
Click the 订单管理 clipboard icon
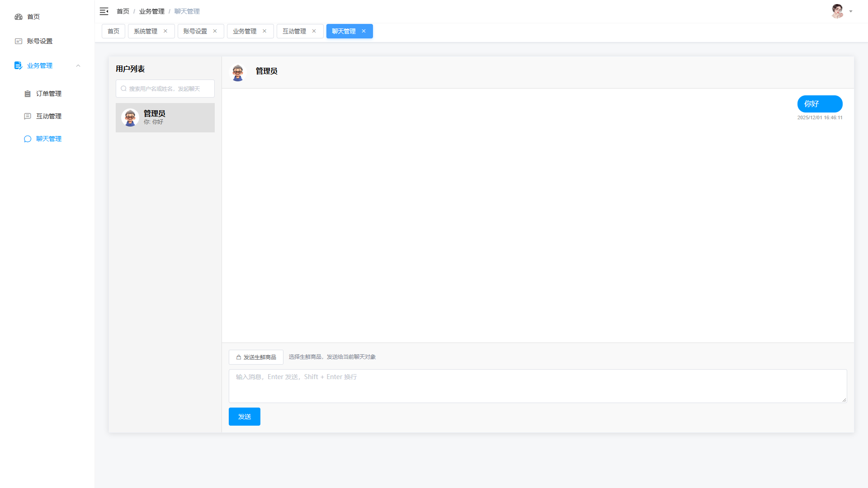(x=28, y=94)
